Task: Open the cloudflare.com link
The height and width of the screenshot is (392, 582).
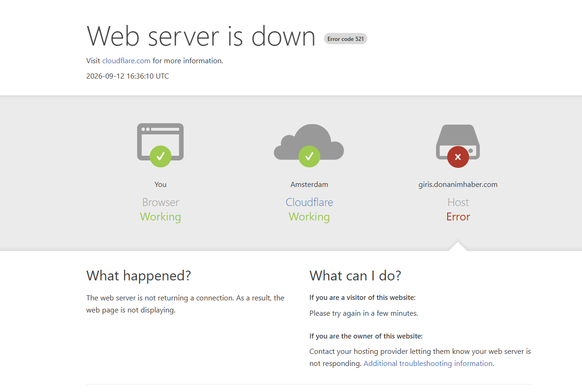Action: (126, 60)
